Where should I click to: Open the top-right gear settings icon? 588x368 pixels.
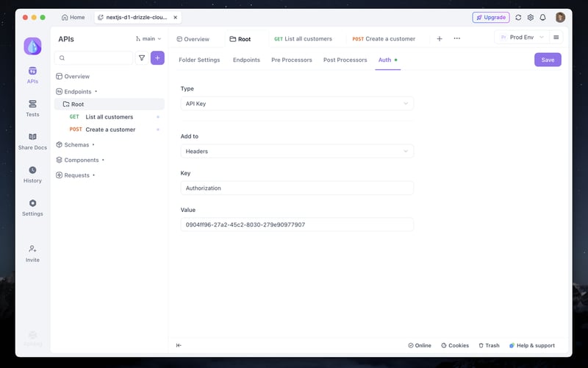coord(530,17)
